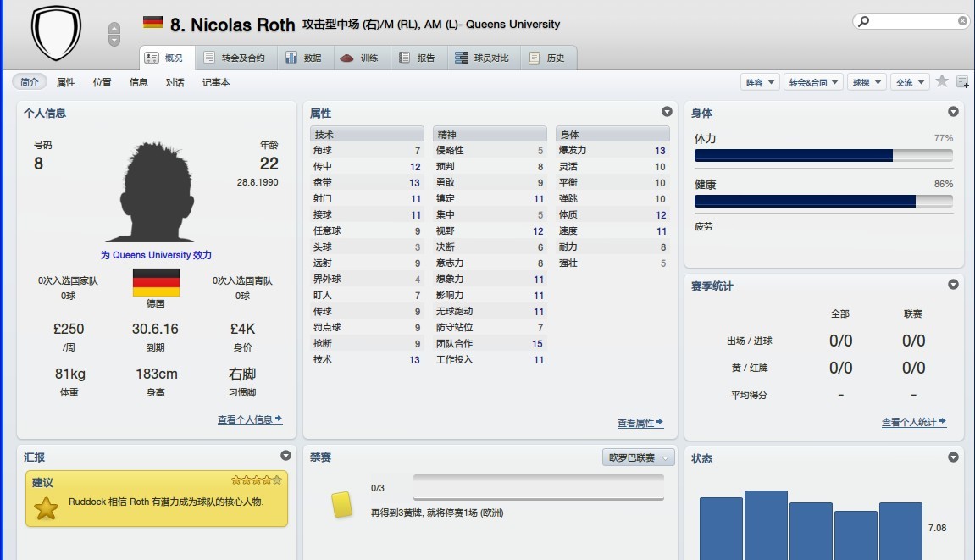Click the 技术 attribute column header

[x=367, y=135]
